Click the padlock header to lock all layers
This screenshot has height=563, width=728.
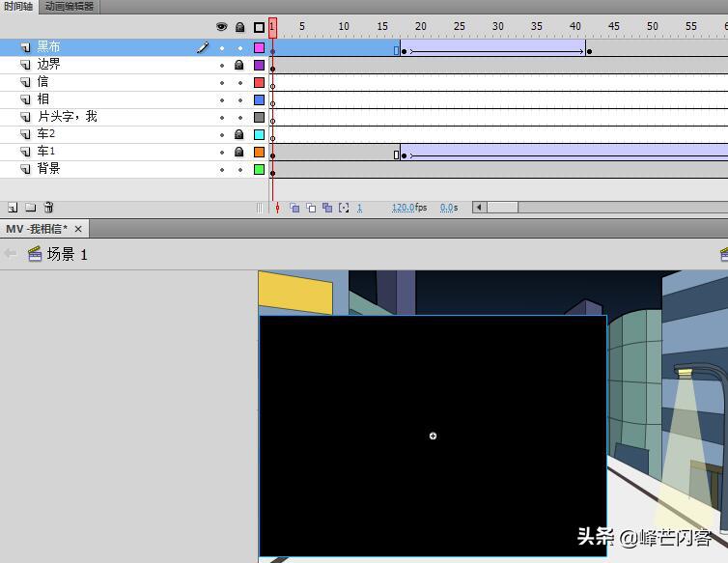pos(239,27)
